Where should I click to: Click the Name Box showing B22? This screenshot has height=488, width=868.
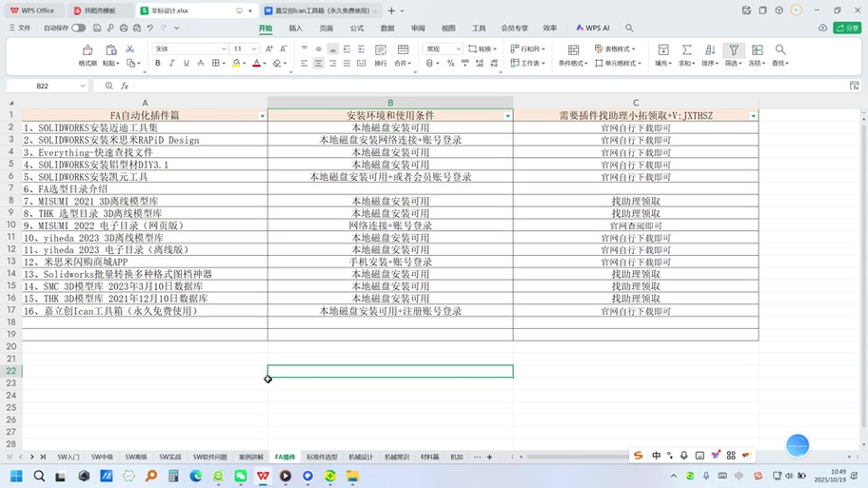(47, 86)
